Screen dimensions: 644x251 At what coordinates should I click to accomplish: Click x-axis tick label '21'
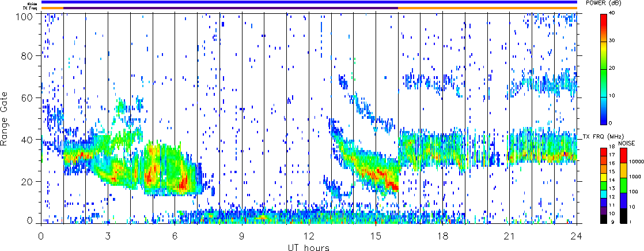510,235
